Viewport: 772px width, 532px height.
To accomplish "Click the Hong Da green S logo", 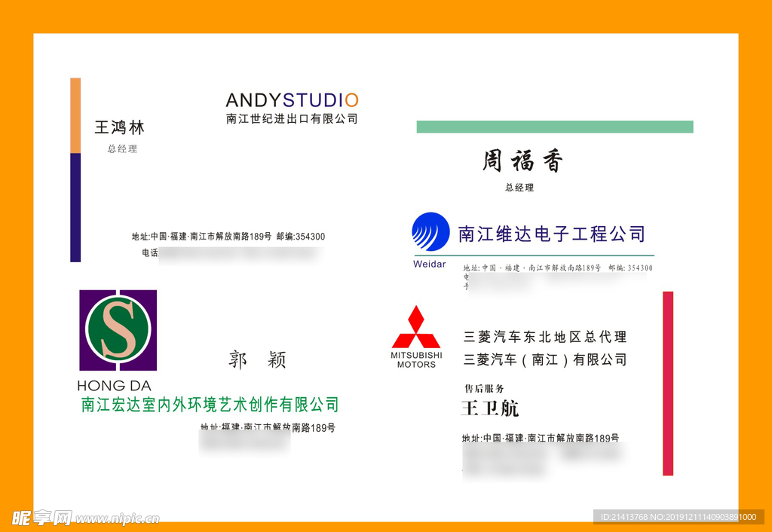I will click(x=118, y=330).
